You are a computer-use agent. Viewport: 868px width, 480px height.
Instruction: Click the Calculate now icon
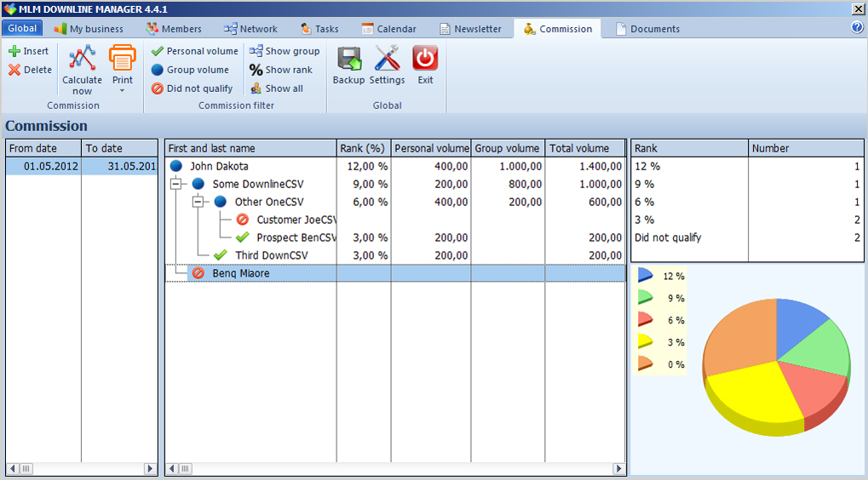[x=82, y=58]
